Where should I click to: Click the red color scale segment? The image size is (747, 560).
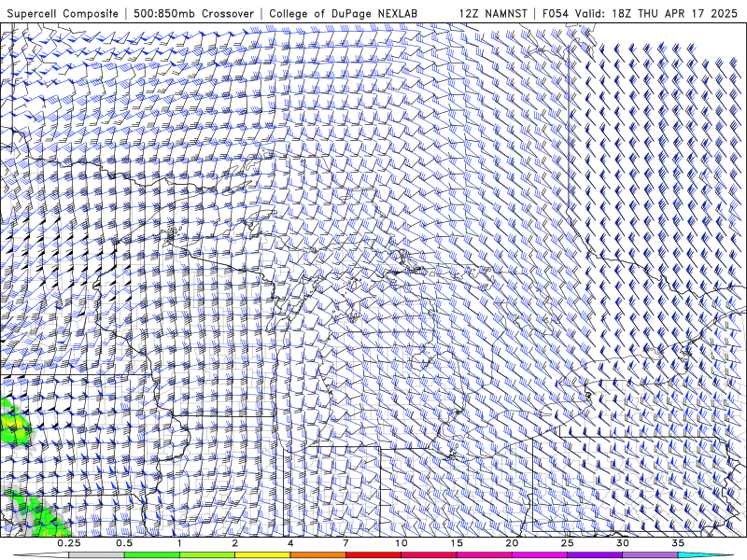[x=373, y=555]
